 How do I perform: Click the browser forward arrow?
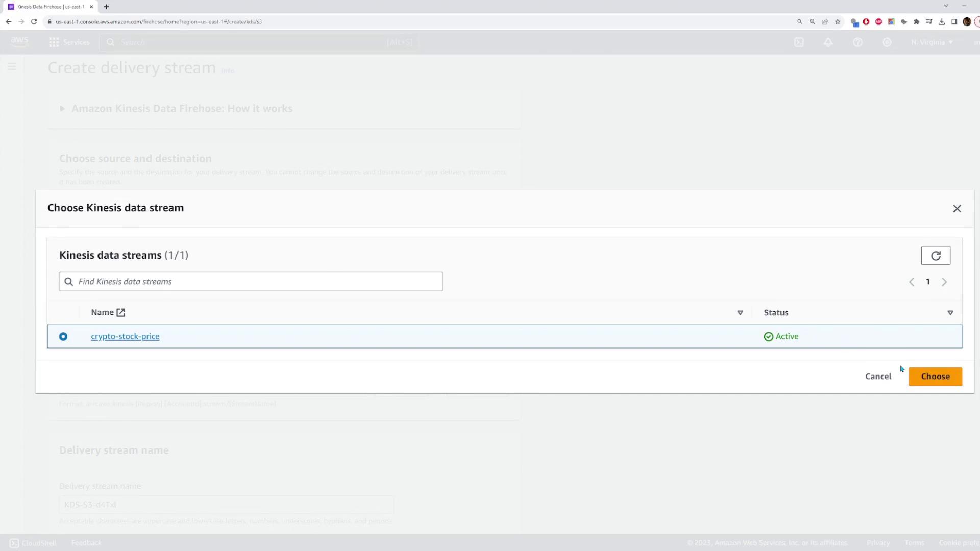21,22
